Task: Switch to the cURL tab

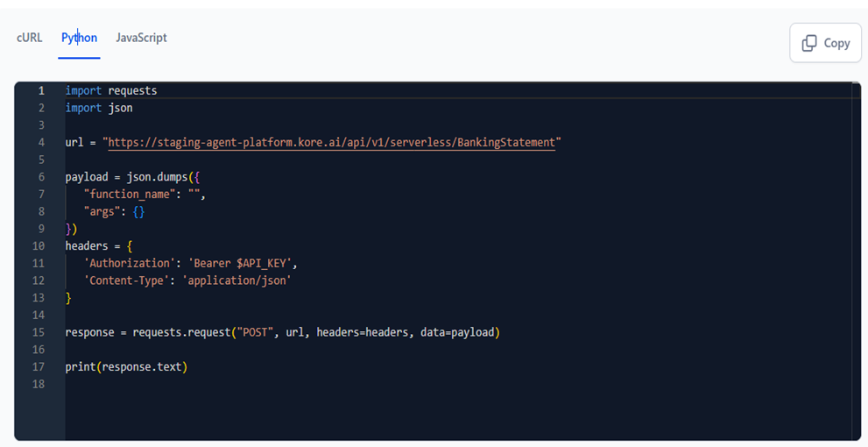Action: pyautogui.click(x=29, y=38)
